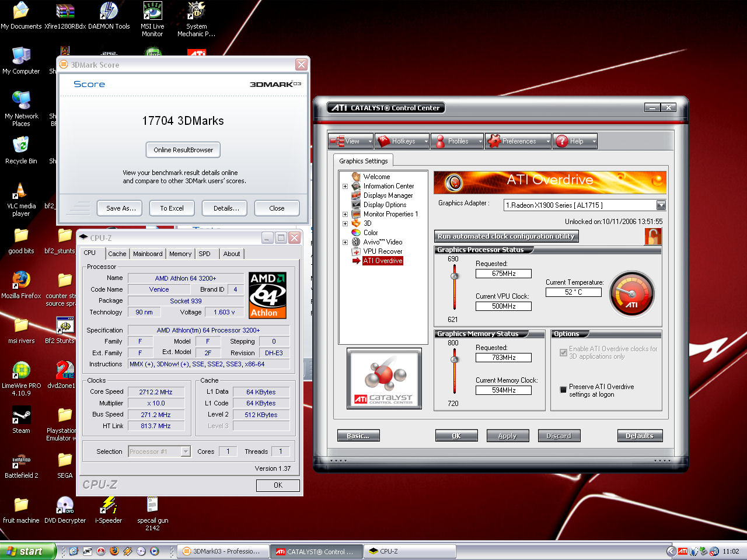The image size is (747, 560).
Task: Open the Graphics Adapter dropdown list
Action: coord(661,205)
